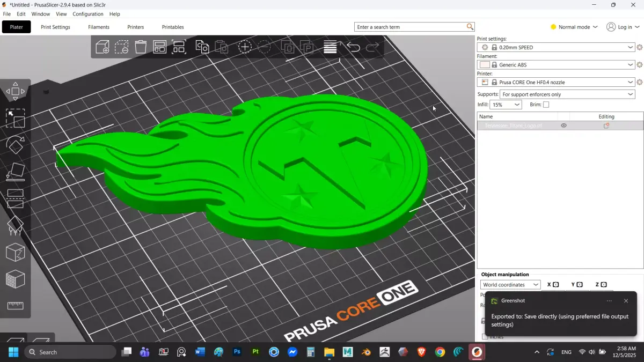Open the File menu
644x362 pixels.
7,14
